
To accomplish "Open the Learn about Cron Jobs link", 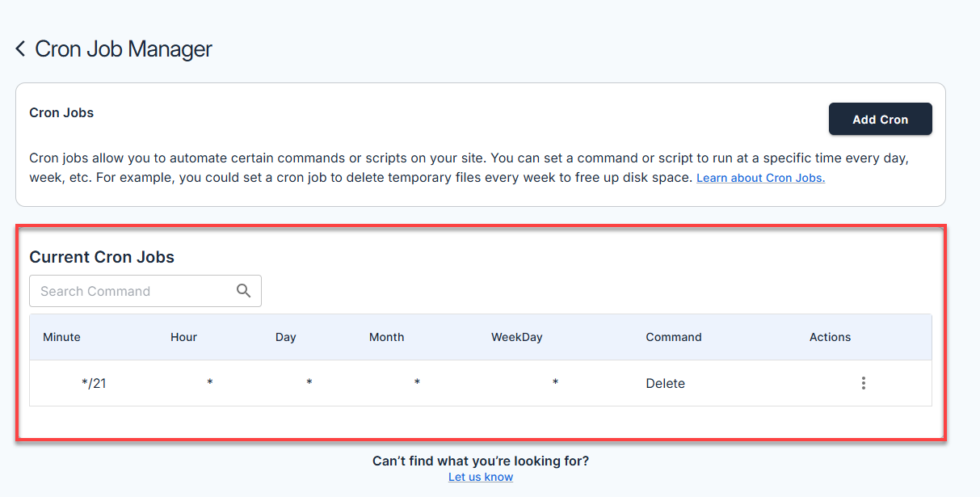I will pyautogui.click(x=760, y=178).
